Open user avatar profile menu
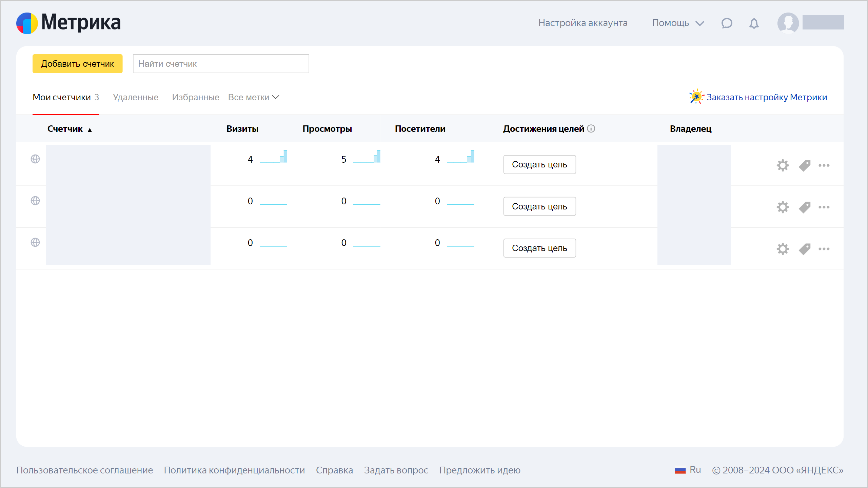The image size is (868, 488). pyautogui.click(x=788, y=23)
